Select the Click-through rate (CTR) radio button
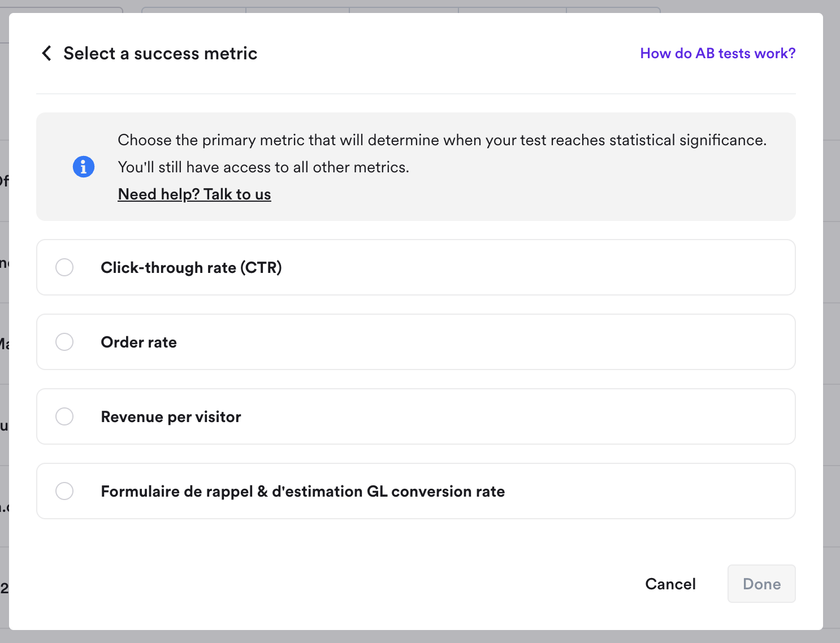Viewport: 840px width, 643px height. pyautogui.click(x=64, y=267)
